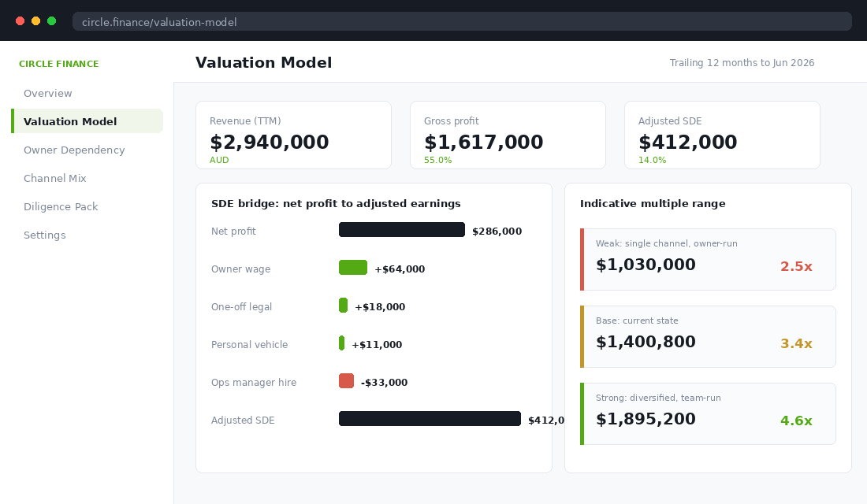Image resolution: width=867 pixels, height=504 pixels.
Task: Click the $286,000 net profit value
Action: pyautogui.click(x=497, y=231)
